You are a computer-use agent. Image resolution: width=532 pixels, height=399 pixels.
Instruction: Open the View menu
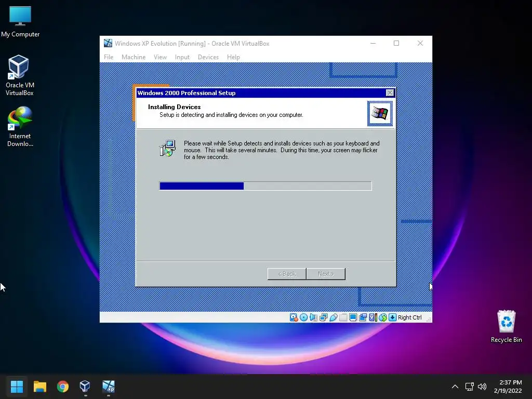(160, 57)
